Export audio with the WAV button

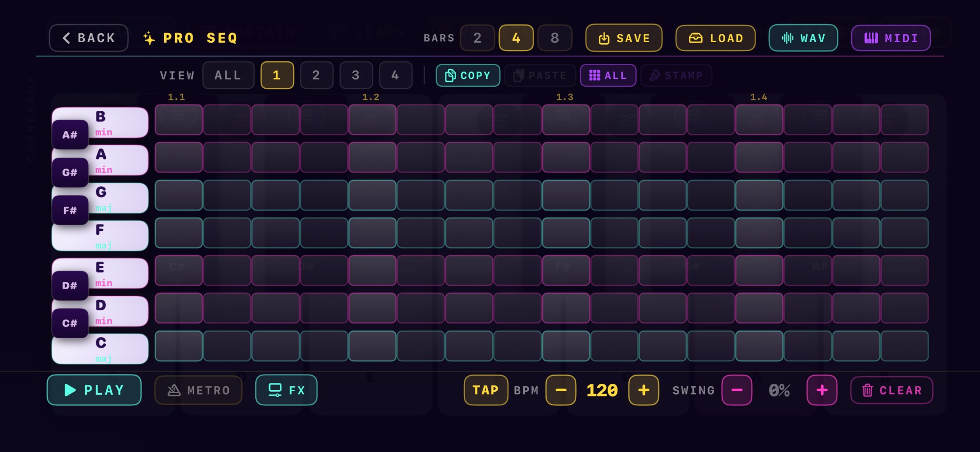click(803, 38)
